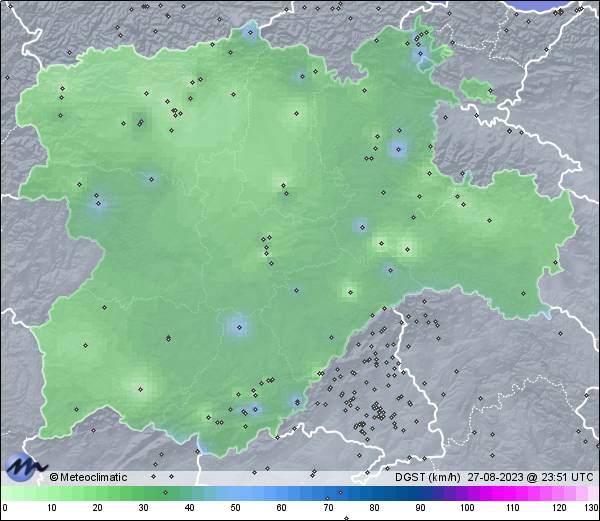Choose the 80 legend value
Image resolution: width=600 pixels, height=521 pixels.
tap(375, 508)
